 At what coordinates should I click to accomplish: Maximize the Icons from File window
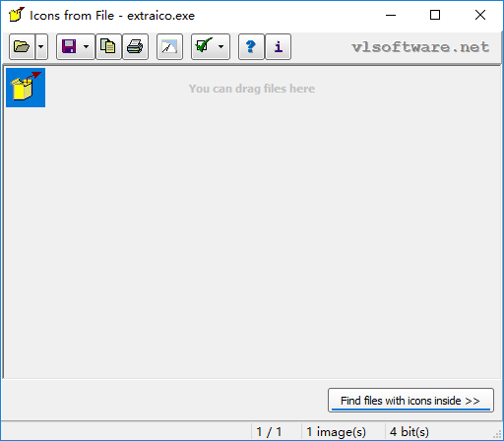(x=435, y=15)
